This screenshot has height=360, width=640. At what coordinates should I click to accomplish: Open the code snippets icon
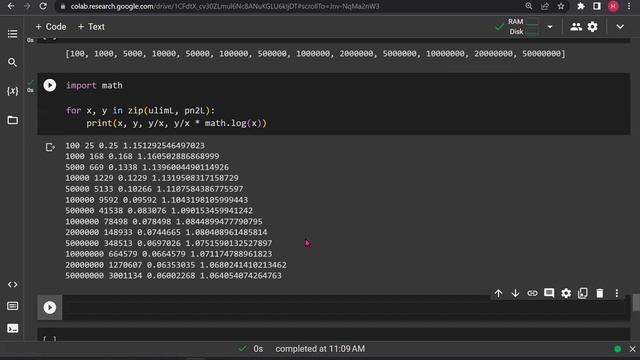[12, 284]
